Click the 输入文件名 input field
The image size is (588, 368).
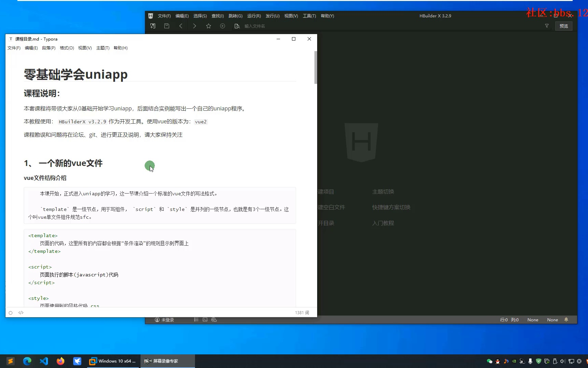pos(391,26)
